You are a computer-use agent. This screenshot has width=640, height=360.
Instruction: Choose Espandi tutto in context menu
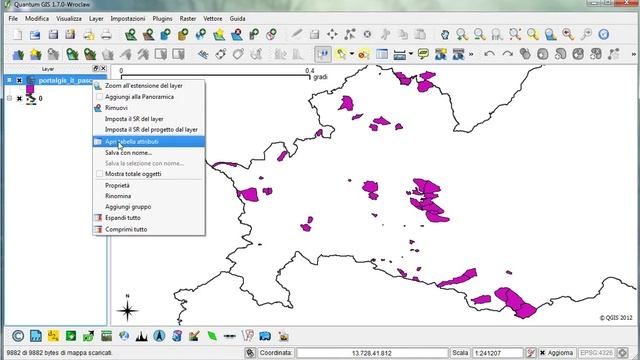pyautogui.click(x=149, y=218)
